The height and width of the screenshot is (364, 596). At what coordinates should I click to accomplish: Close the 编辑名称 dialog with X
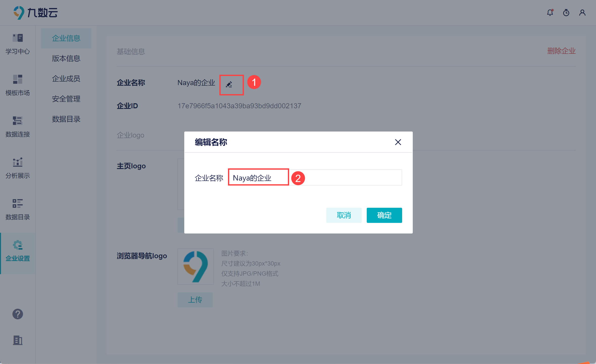[398, 142]
